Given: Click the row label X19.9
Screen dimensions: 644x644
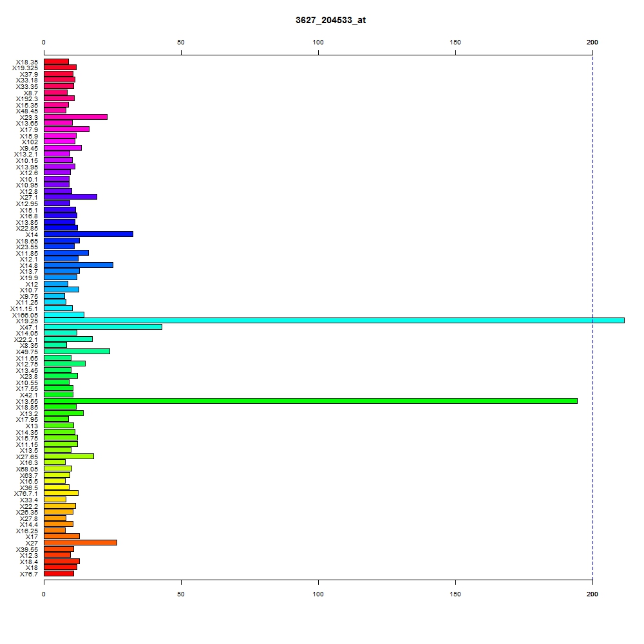Looking at the screenshot, I should [x=29, y=278].
